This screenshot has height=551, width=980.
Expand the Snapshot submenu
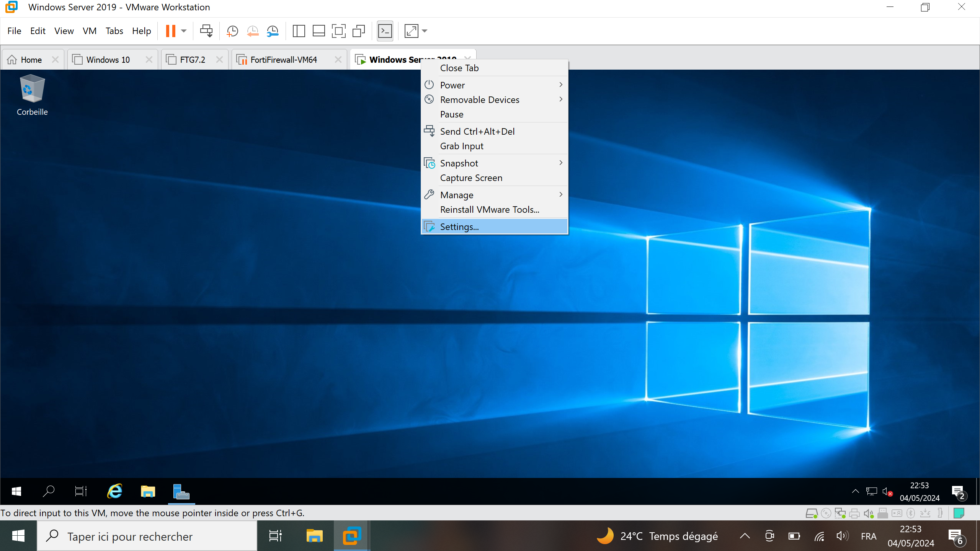[x=494, y=163]
